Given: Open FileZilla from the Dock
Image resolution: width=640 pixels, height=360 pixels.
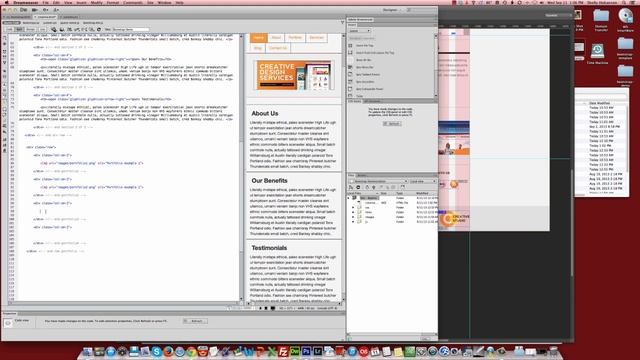Looking at the screenshot, I should click(283, 351).
